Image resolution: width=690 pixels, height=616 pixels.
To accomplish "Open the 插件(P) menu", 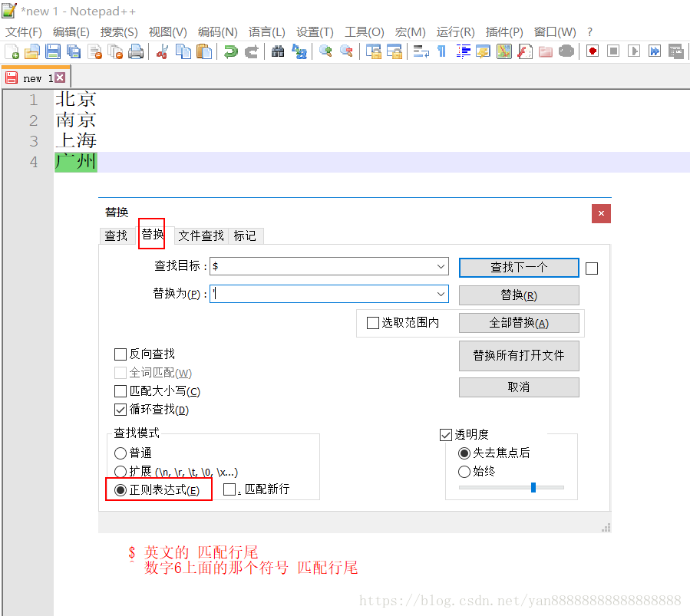I will (504, 32).
